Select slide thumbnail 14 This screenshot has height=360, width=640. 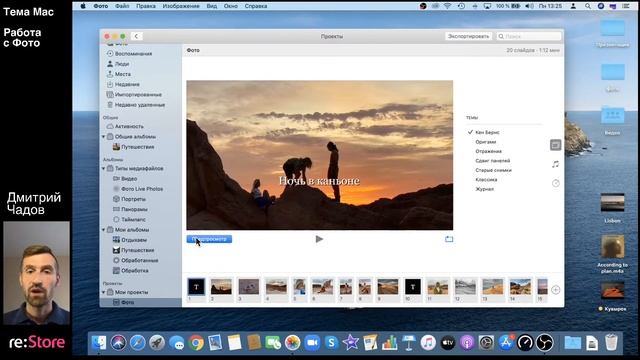520,287
